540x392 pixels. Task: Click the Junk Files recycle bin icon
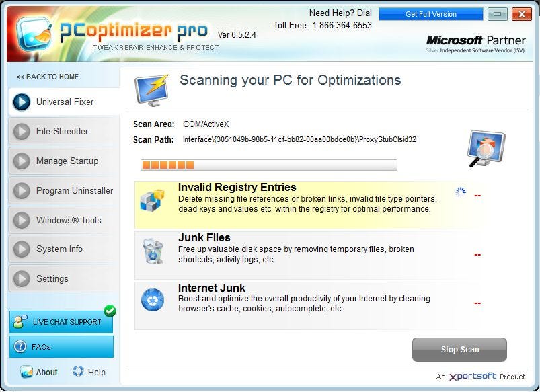click(153, 251)
